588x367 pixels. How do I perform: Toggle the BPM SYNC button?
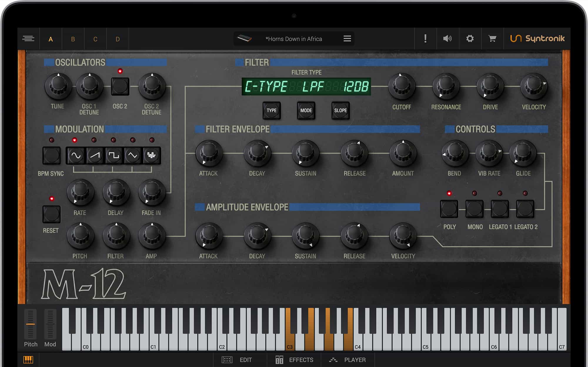[51, 155]
